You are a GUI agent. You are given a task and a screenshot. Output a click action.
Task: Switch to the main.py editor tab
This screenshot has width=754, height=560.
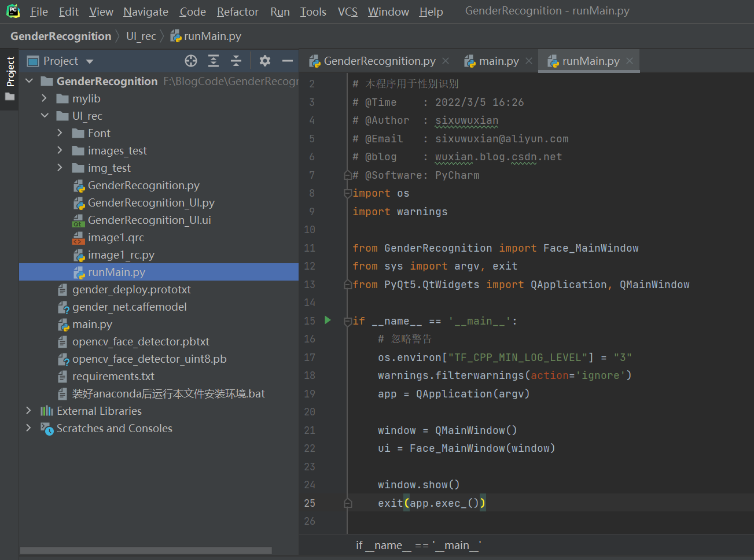click(x=498, y=61)
